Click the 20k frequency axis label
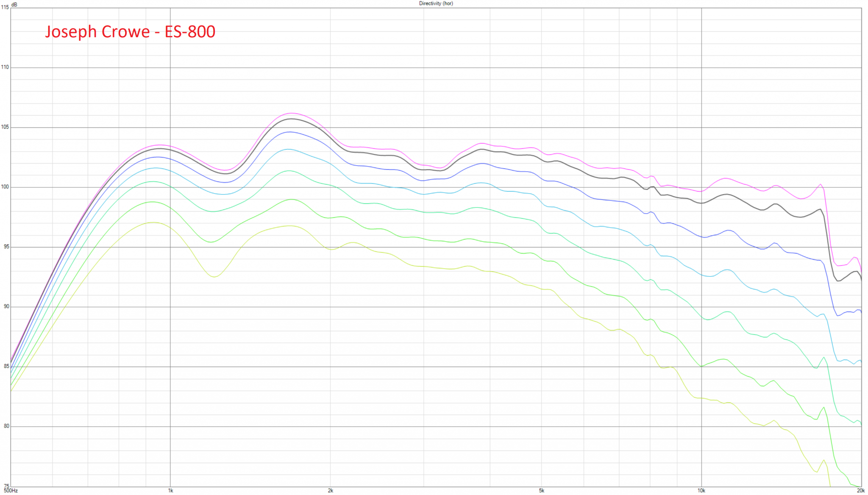Screen dimensions: 868x495 coord(861,491)
